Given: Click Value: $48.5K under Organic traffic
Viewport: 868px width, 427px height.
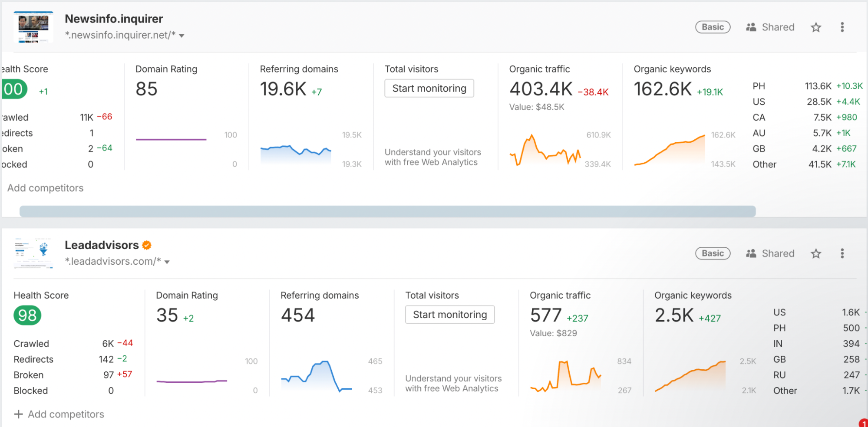Looking at the screenshot, I should pos(537,107).
